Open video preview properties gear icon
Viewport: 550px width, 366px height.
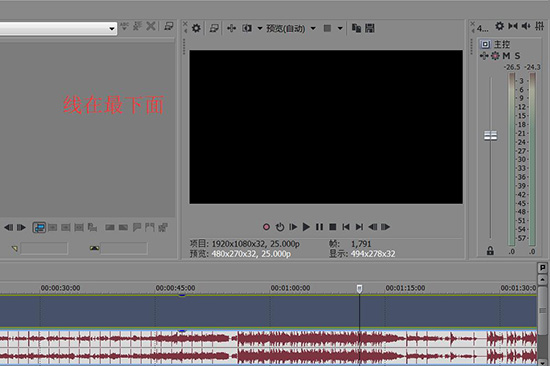tap(196, 28)
